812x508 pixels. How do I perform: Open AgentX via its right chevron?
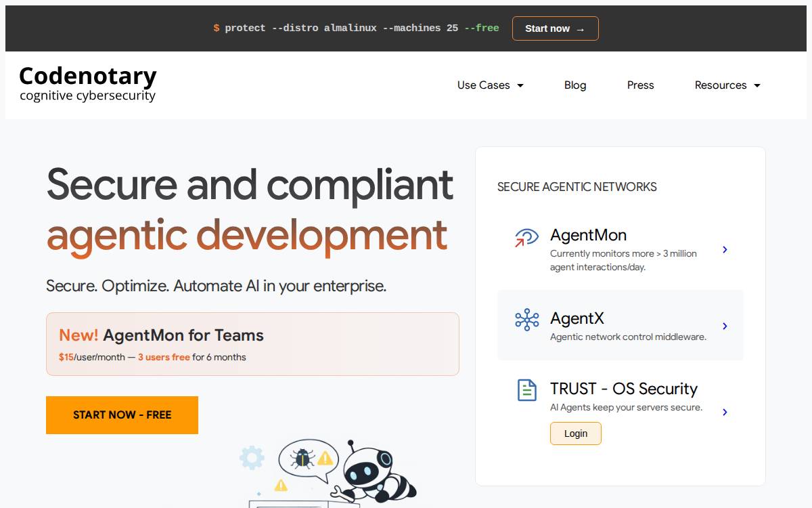725,326
